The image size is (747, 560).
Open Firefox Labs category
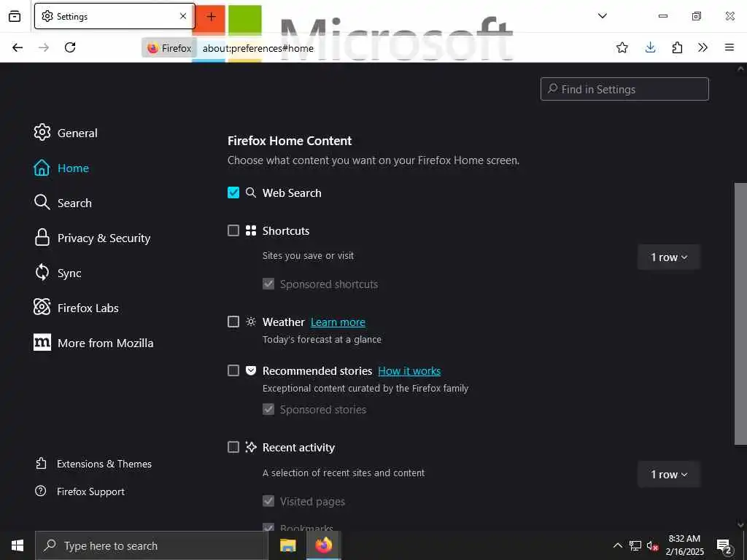(x=76, y=308)
